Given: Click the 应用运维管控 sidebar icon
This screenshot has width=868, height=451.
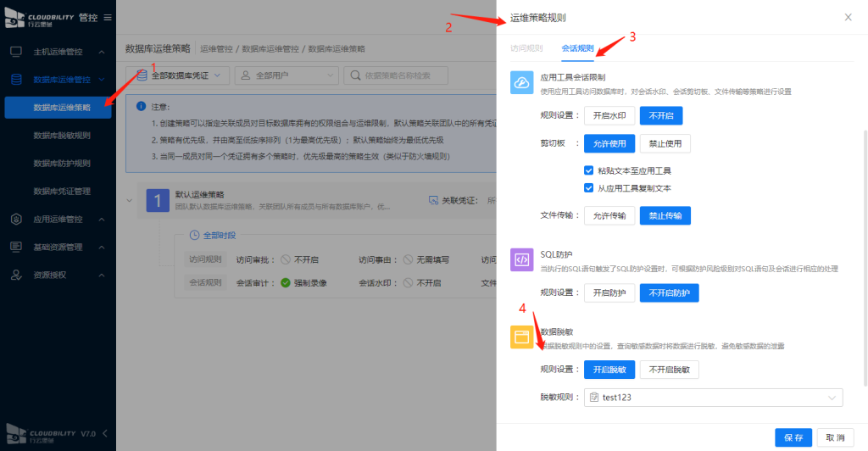Looking at the screenshot, I should pos(16,219).
